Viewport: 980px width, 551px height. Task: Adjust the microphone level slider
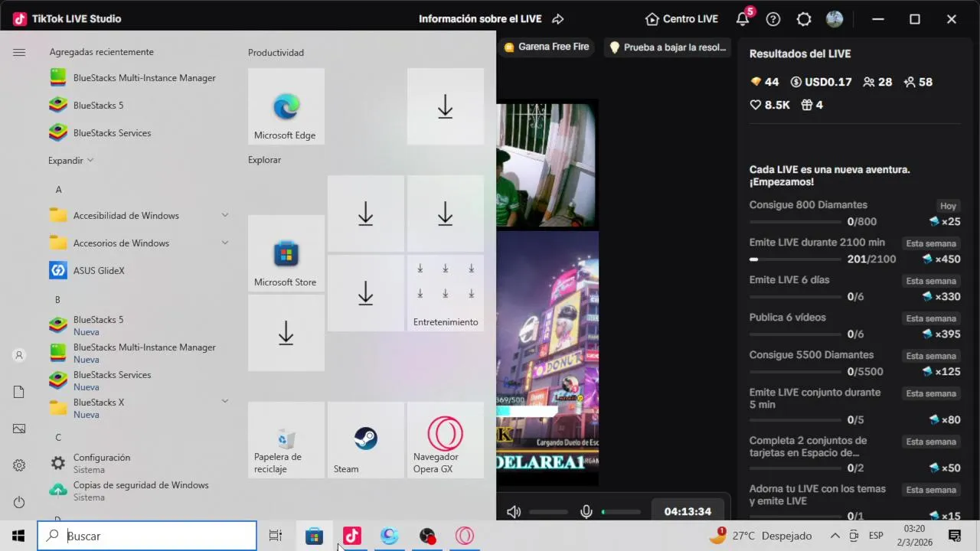(x=621, y=512)
